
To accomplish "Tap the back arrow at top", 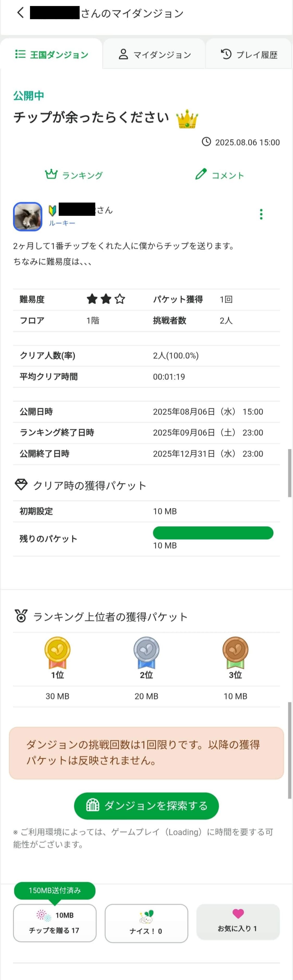I will click(21, 13).
